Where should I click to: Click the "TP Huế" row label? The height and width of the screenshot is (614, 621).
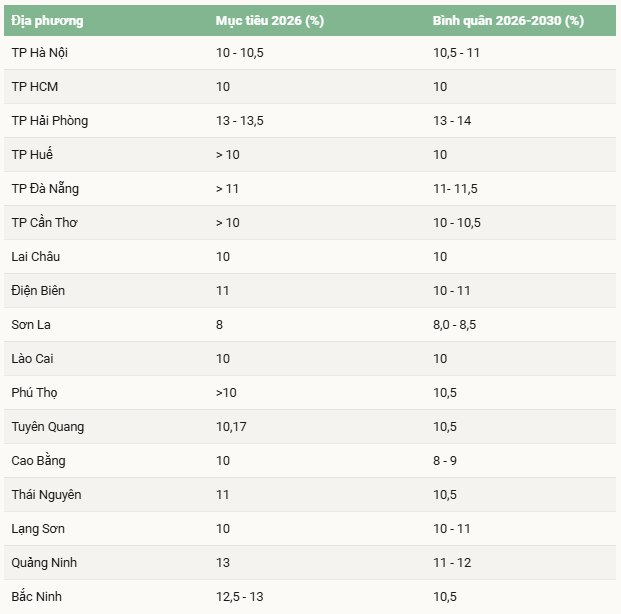coord(32,155)
